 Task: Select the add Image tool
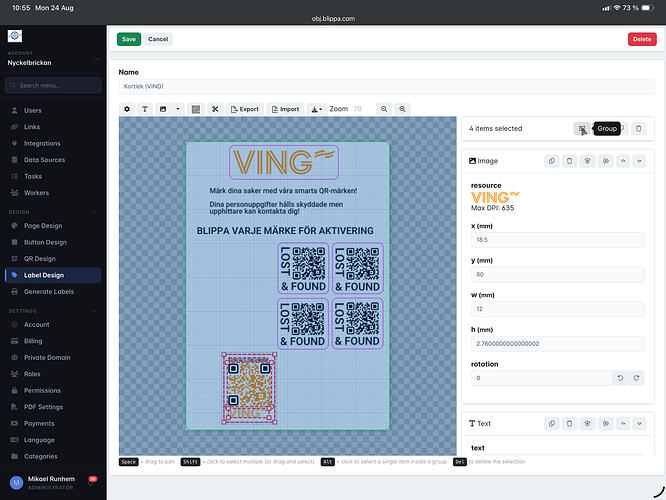click(163, 109)
